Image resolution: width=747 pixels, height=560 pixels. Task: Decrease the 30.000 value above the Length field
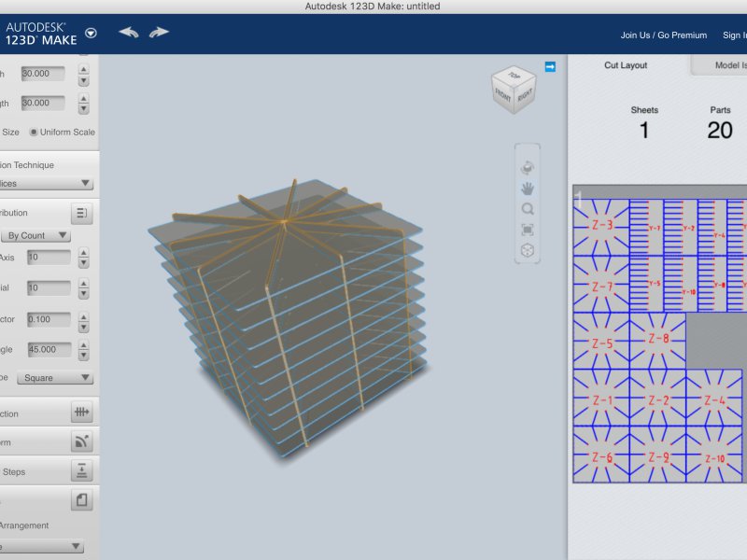pos(83,80)
